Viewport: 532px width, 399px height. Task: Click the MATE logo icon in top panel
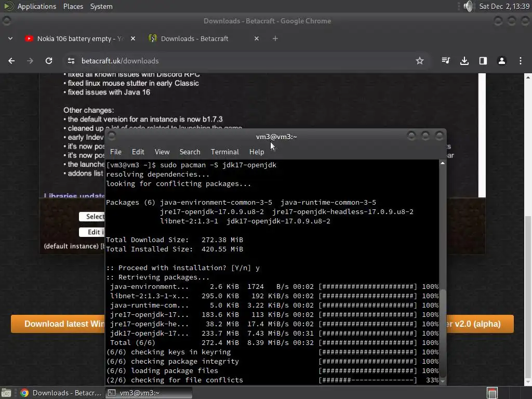coord(8,6)
